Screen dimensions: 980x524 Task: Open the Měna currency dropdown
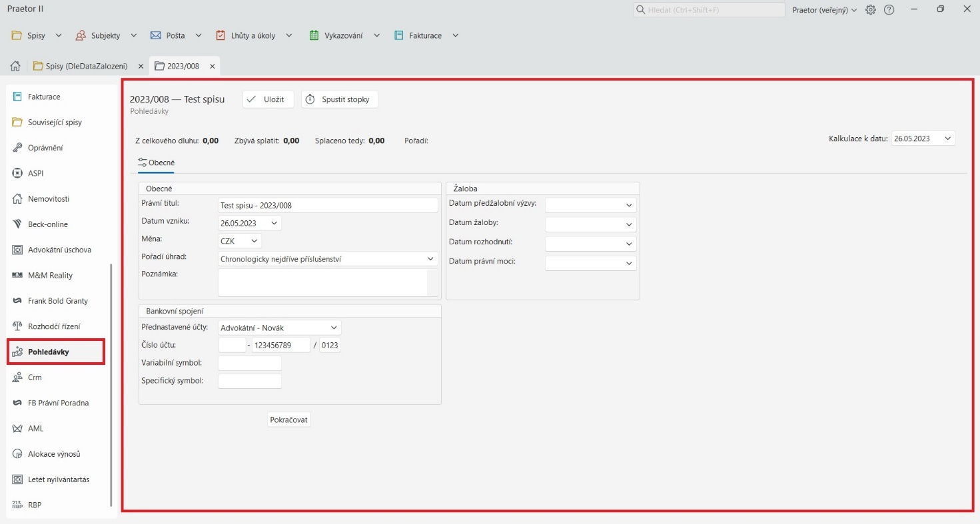coord(254,241)
